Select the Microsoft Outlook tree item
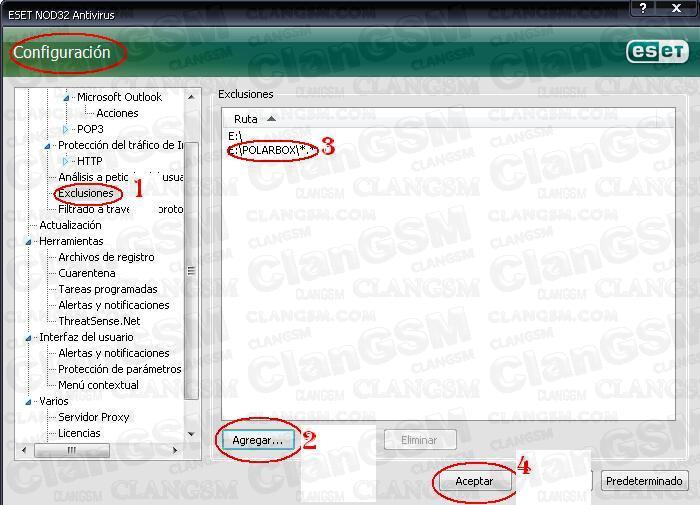This screenshot has height=505, width=700. point(119,97)
